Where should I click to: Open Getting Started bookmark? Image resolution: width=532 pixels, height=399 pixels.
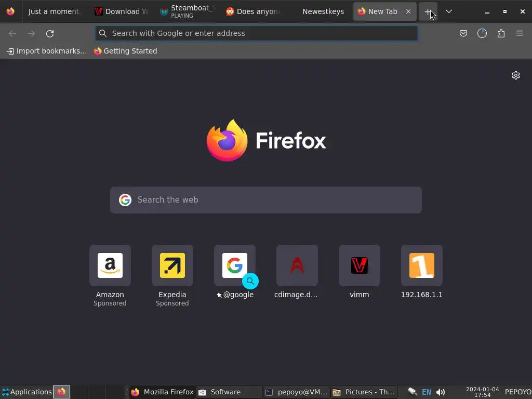click(126, 51)
